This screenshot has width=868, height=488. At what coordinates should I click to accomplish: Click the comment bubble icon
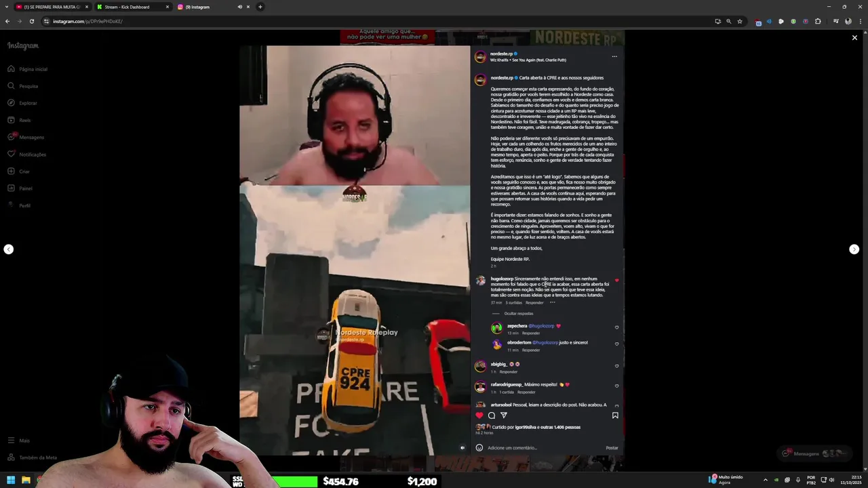pos(492,415)
